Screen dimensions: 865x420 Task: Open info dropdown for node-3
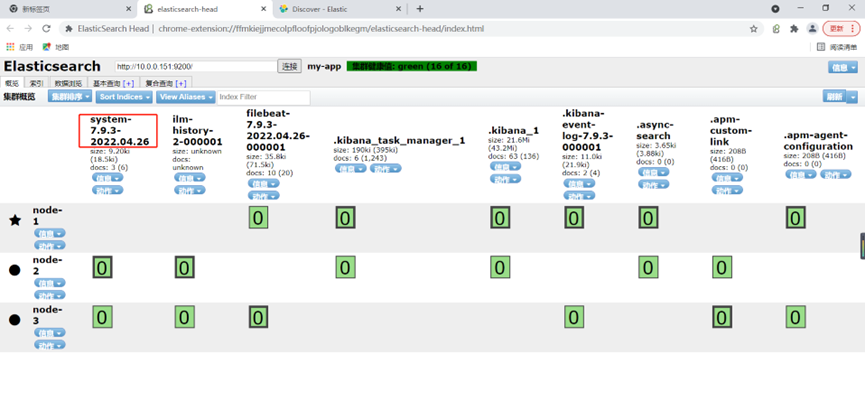click(x=50, y=332)
